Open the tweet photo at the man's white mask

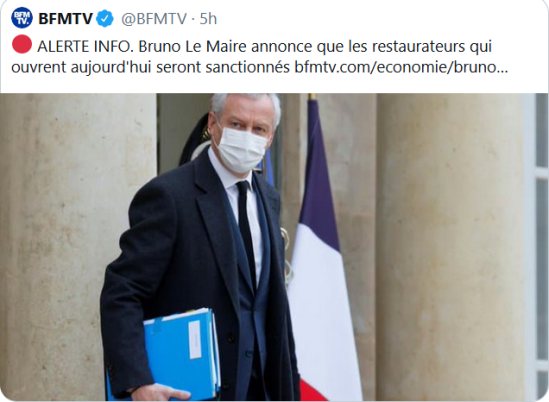click(242, 150)
